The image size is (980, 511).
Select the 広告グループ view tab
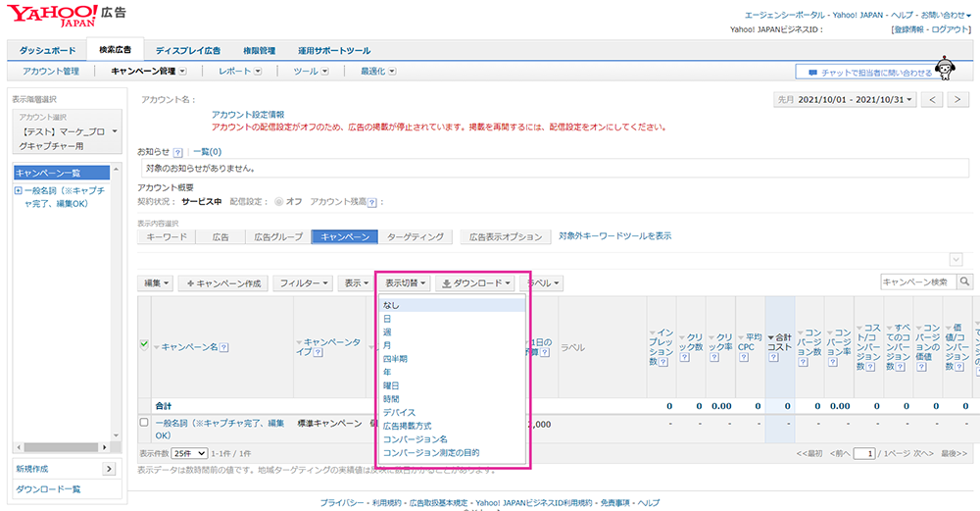278,237
